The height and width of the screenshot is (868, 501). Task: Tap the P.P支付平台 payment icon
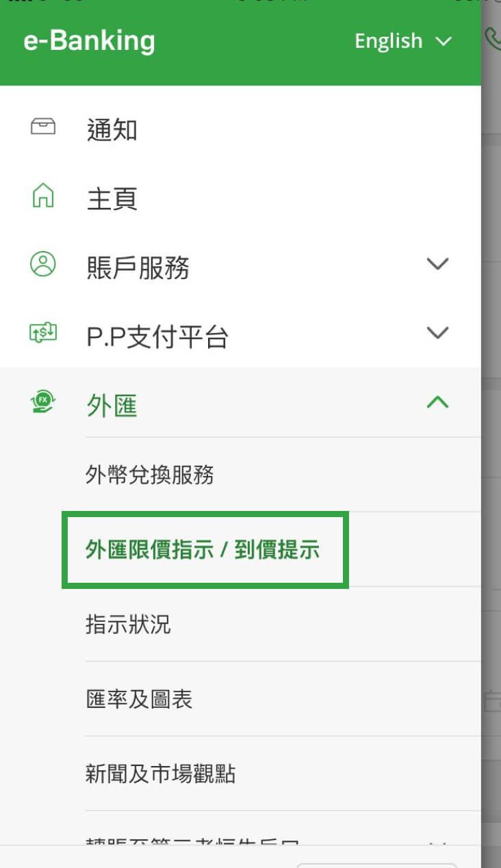(43, 333)
